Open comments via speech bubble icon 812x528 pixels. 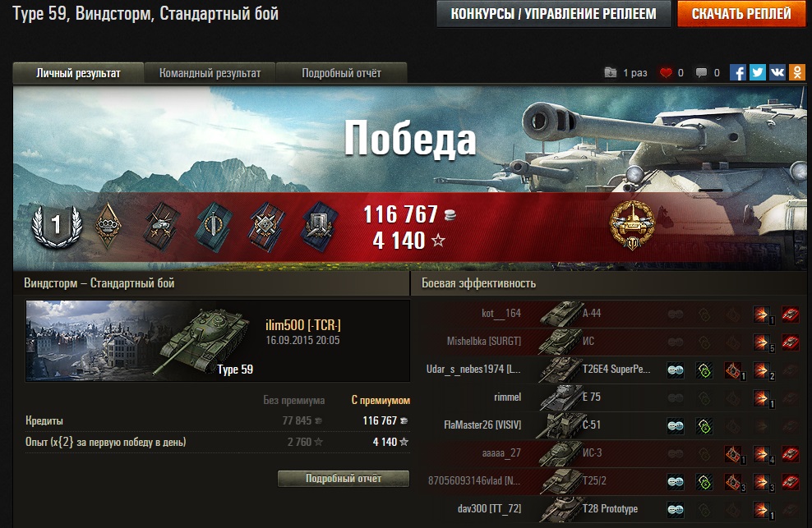701,73
